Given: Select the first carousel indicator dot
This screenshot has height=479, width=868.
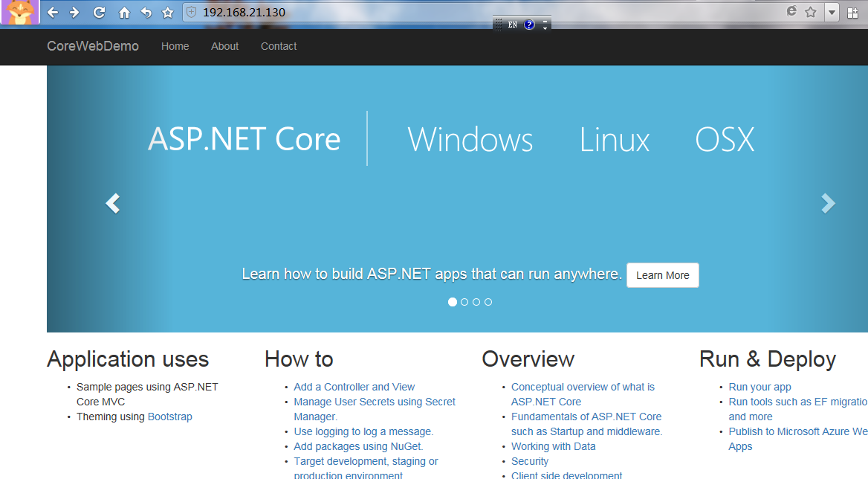Looking at the screenshot, I should pos(453,302).
